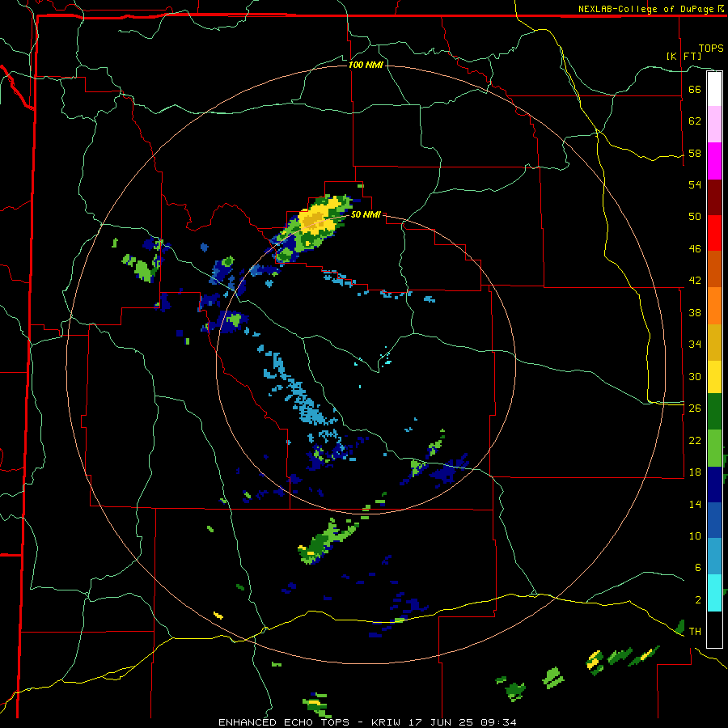This screenshot has width=728, height=728.
Task: Click the dark red swatch between 54 and 50
Action: (714, 197)
